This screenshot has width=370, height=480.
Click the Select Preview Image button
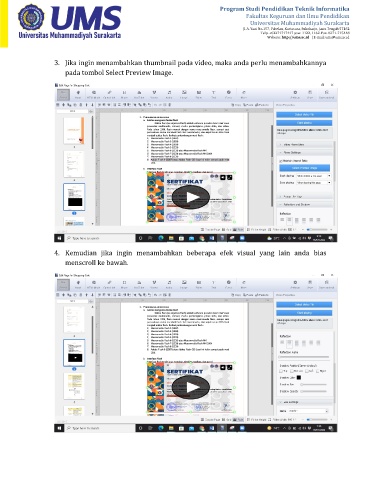point(304,168)
